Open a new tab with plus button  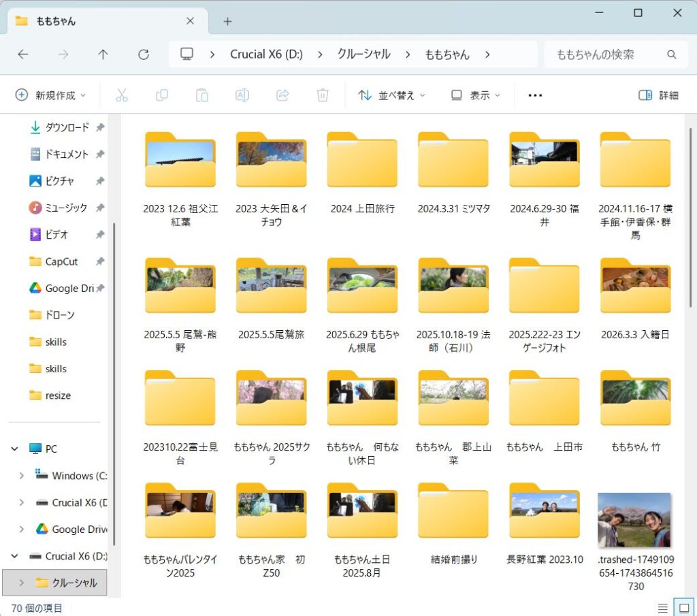point(227,21)
